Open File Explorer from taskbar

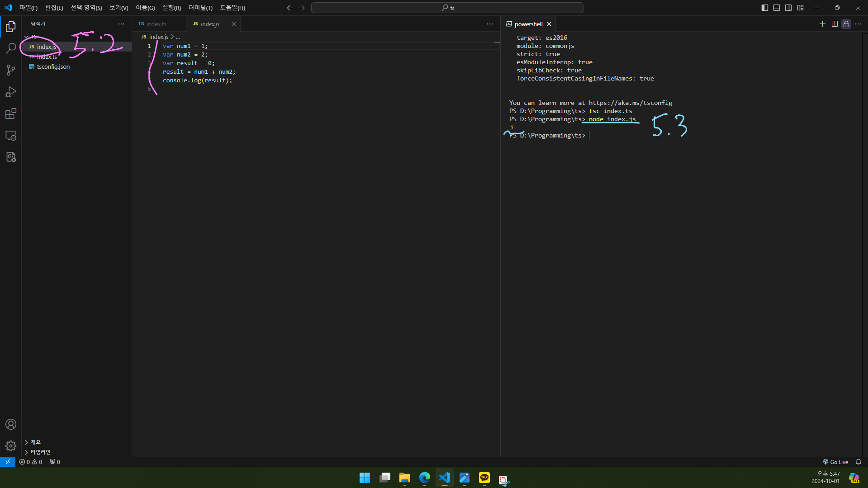(x=405, y=478)
